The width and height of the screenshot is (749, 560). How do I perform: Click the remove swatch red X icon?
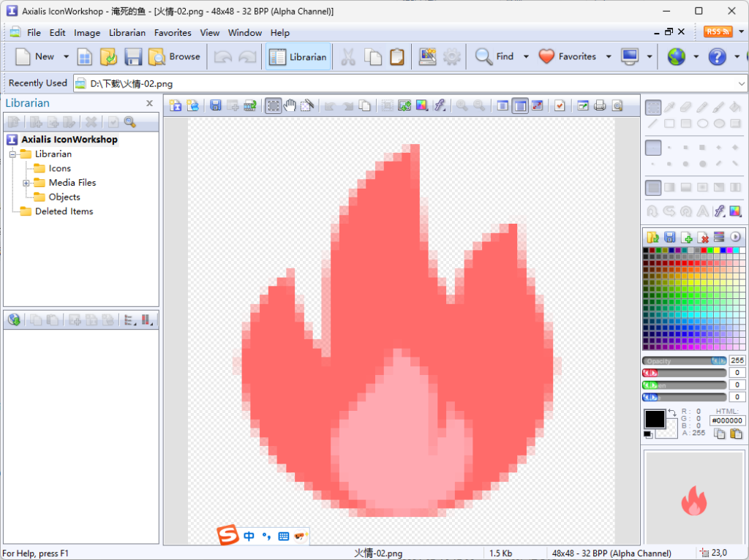(703, 237)
